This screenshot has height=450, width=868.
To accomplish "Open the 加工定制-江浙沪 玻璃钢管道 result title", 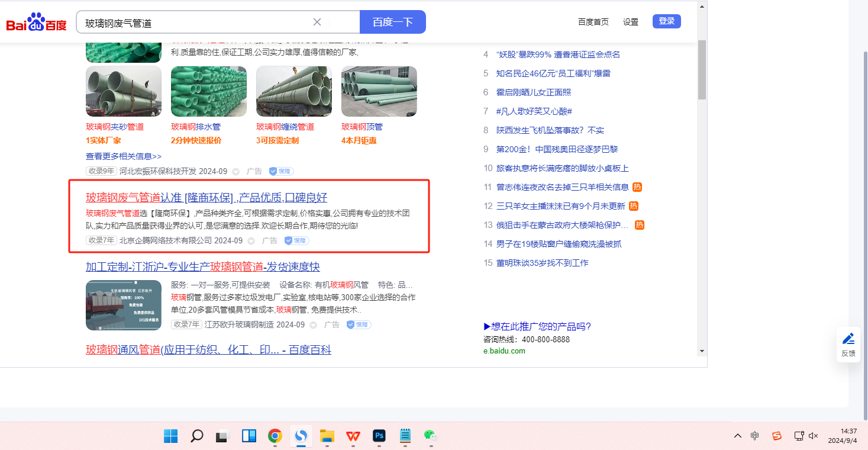I will (203, 267).
